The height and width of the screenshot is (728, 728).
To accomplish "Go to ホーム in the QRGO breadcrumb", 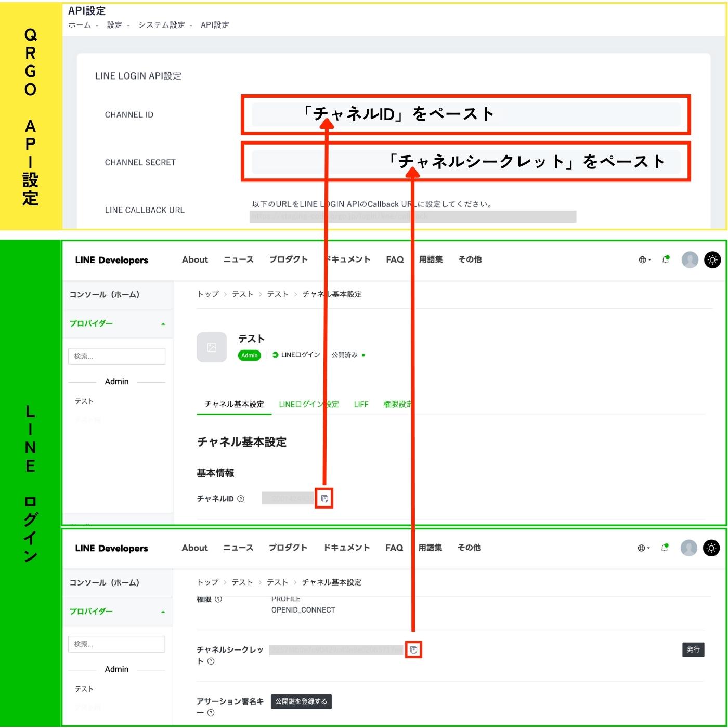I will tap(80, 25).
